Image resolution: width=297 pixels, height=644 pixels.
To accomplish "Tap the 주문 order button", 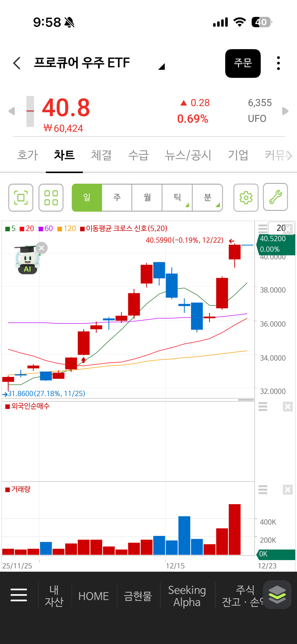I will pos(243,63).
